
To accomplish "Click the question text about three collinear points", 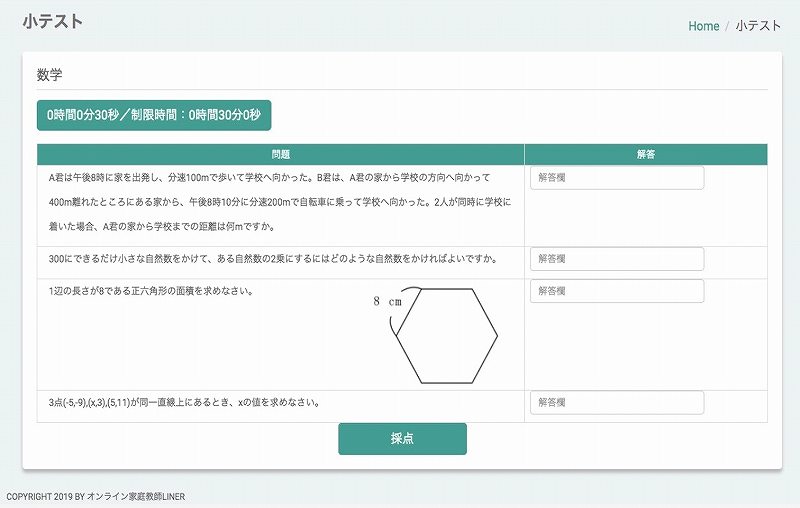I will 184,403.
